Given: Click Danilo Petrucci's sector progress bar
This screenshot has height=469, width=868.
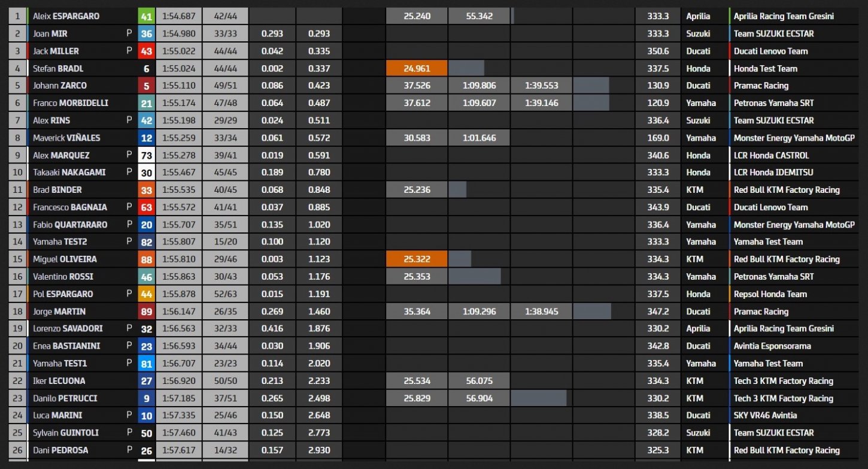Looking at the screenshot, I should click(538, 398).
